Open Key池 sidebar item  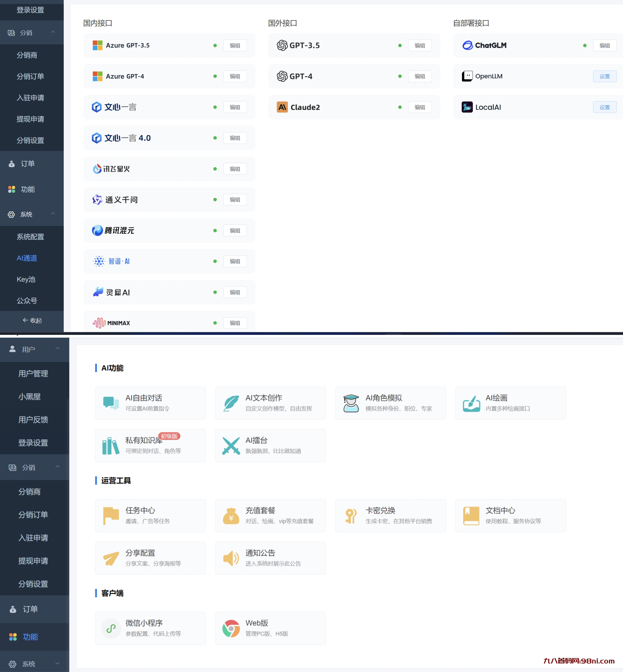(26, 279)
